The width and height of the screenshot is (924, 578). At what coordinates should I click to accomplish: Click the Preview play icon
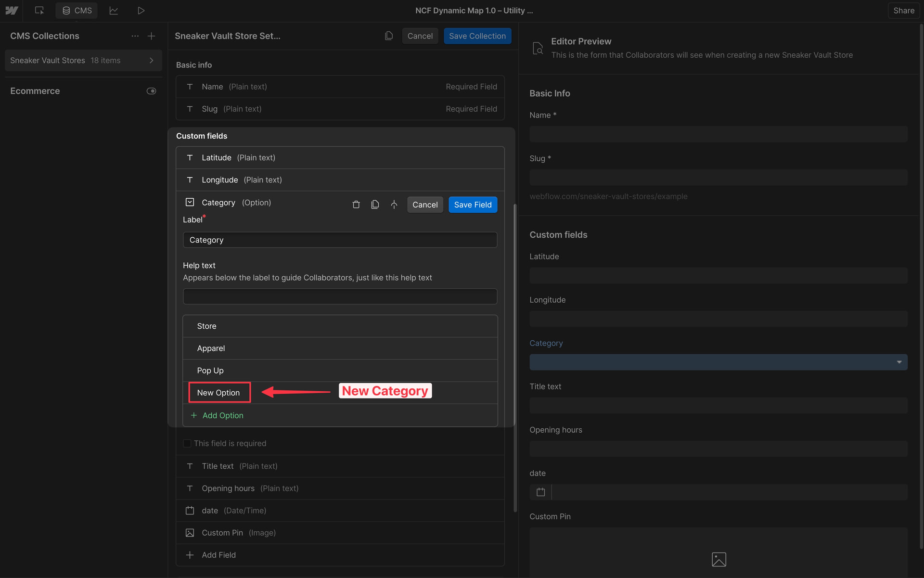141,11
